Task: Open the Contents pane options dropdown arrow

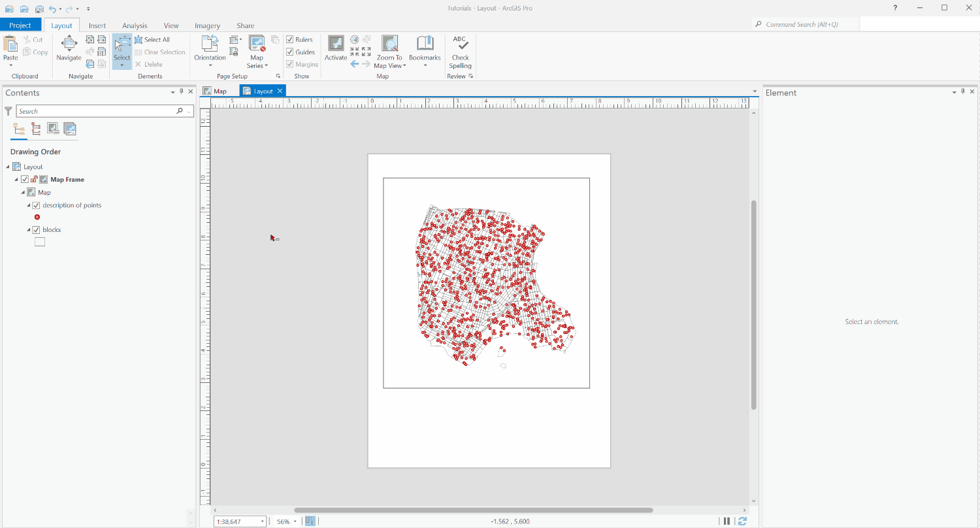Action: pyautogui.click(x=173, y=92)
